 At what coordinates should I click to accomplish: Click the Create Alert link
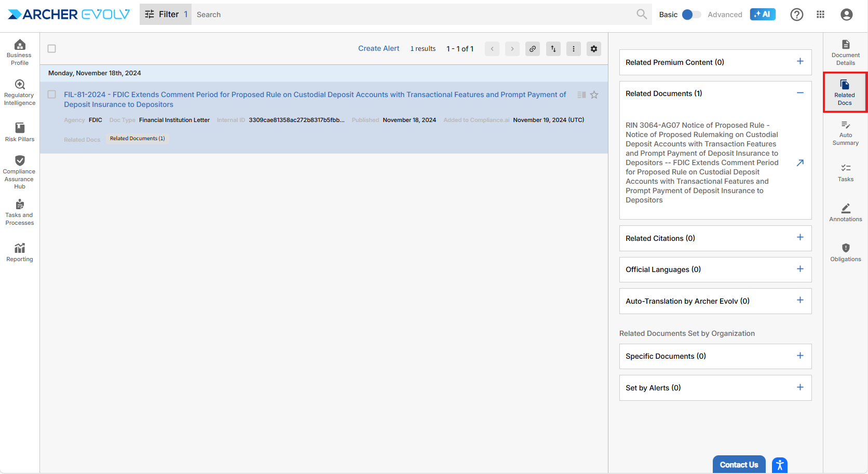378,48
